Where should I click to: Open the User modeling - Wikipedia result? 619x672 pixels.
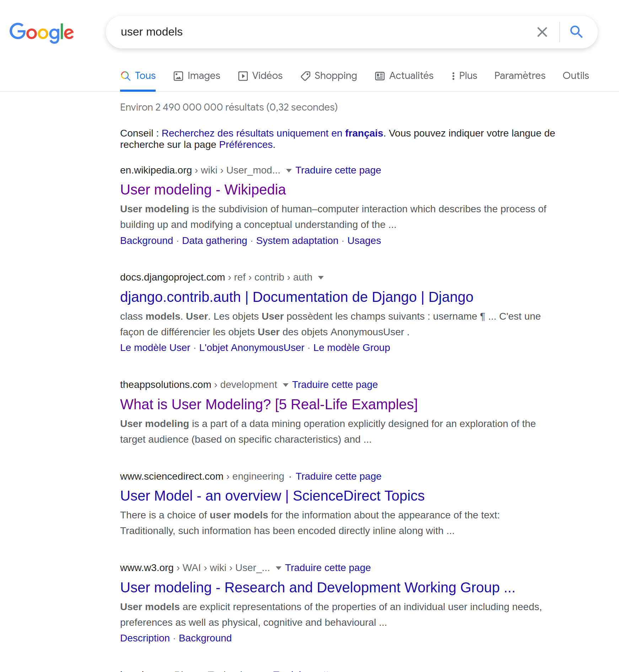(x=203, y=190)
